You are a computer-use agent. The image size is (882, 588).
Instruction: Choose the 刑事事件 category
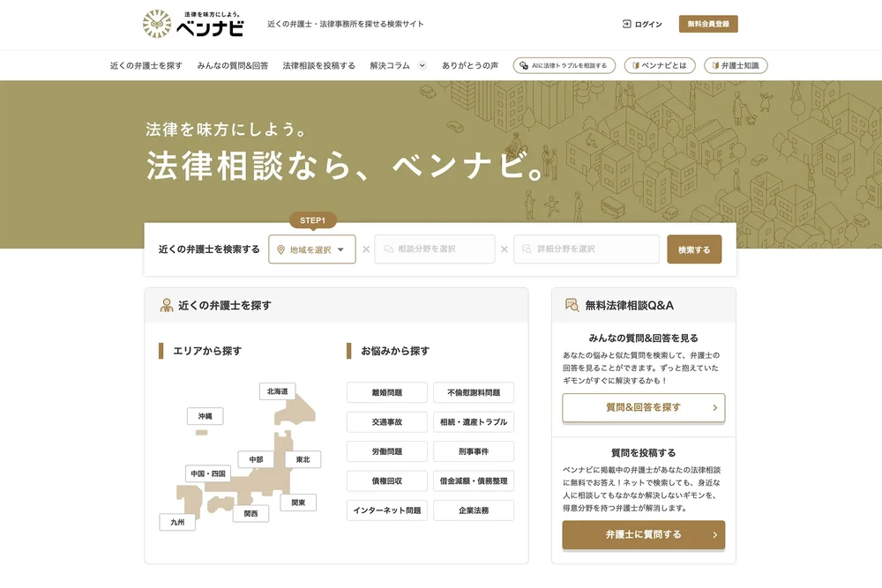(474, 451)
